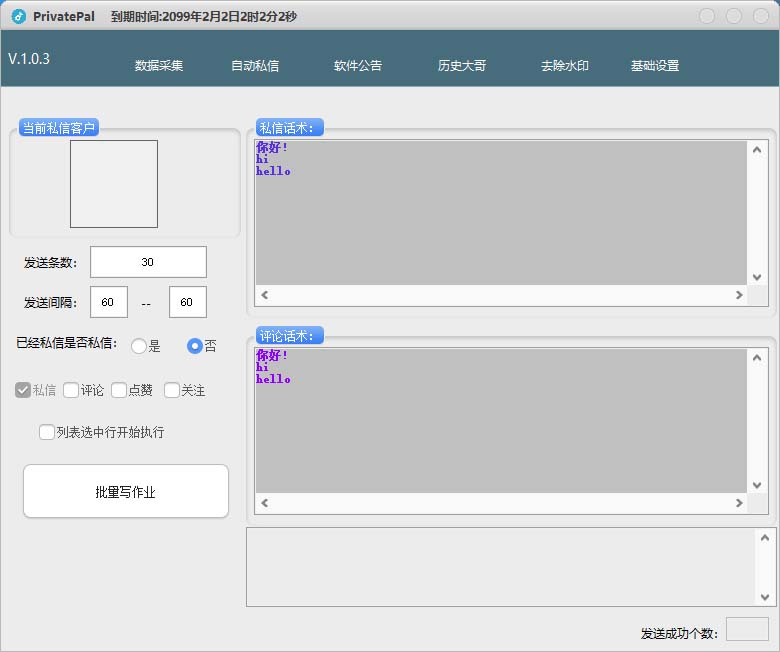
Task: Click the 发送条数 input field
Action: tap(148, 262)
